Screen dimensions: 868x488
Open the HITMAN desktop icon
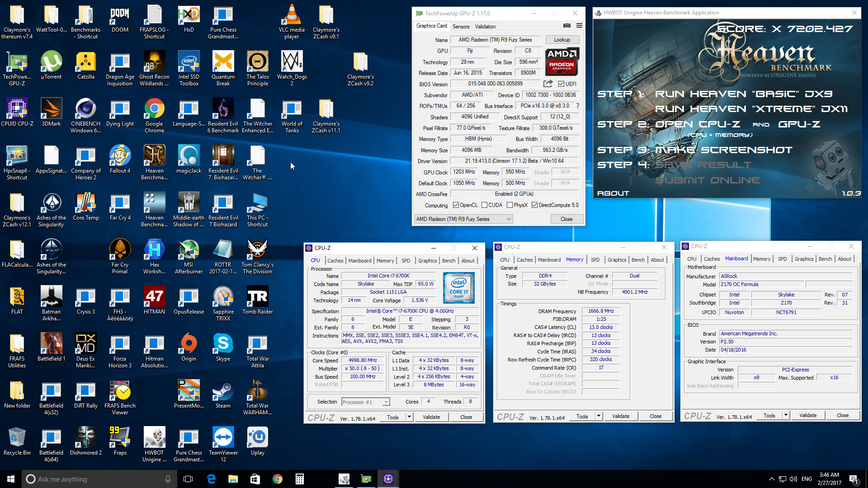click(154, 301)
